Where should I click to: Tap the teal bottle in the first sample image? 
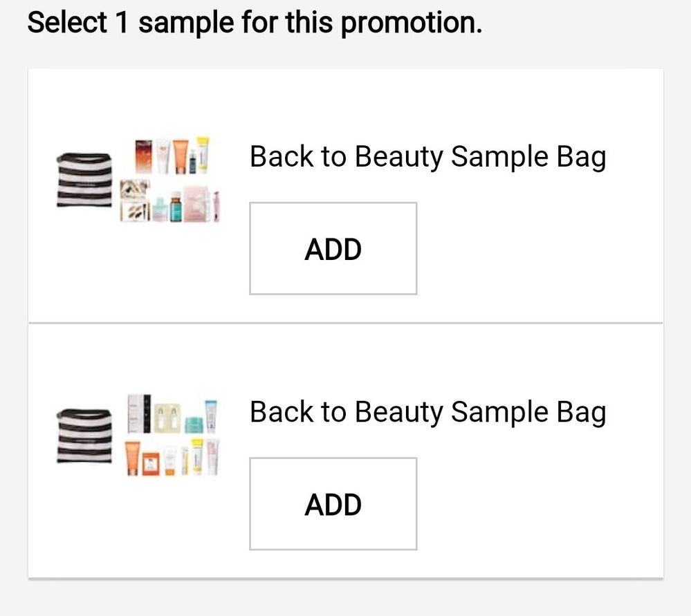pyautogui.click(x=176, y=206)
